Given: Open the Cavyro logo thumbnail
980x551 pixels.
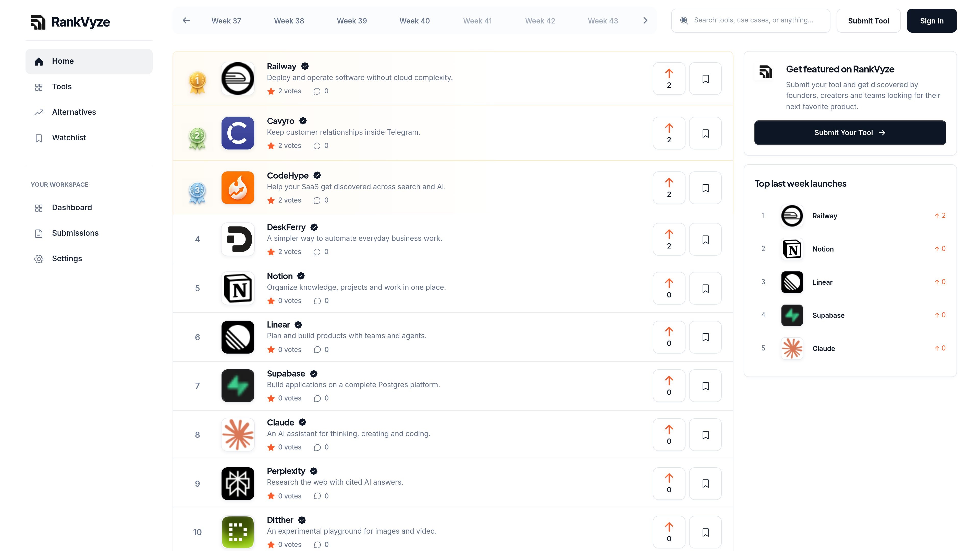Looking at the screenshot, I should click(238, 133).
